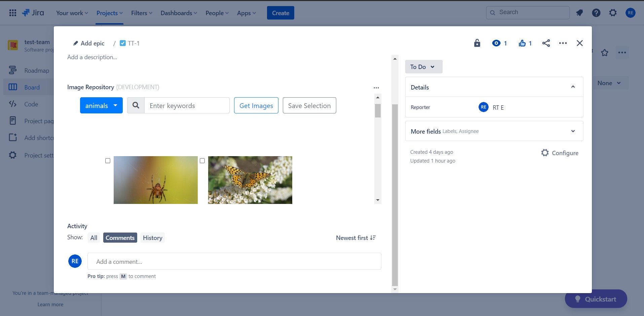Open the board three-dot menu behind dialog
Image resolution: width=644 pixels, height=316 pixels.
point(622,52)
